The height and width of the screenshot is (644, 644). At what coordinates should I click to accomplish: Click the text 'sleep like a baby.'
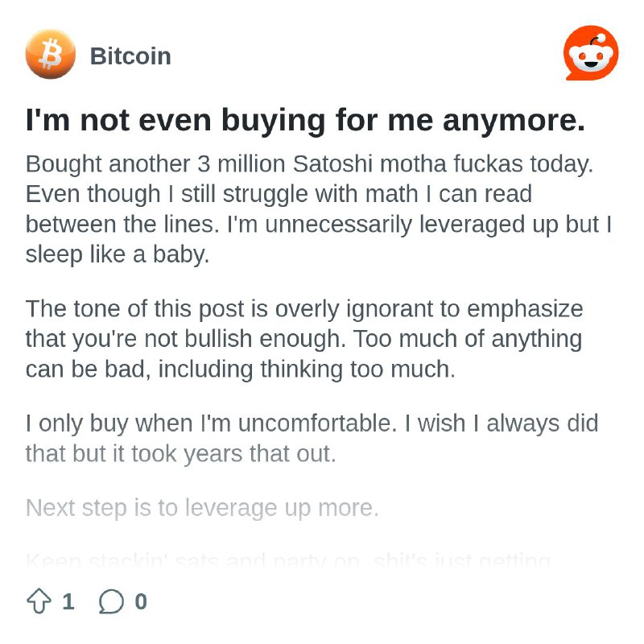(x=118, y=254)
